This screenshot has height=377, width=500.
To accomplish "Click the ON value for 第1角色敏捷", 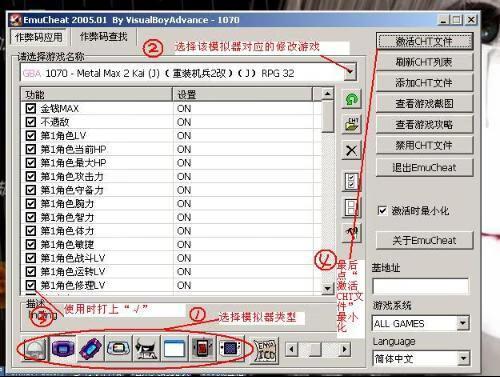I will click(x=184, y=244).
